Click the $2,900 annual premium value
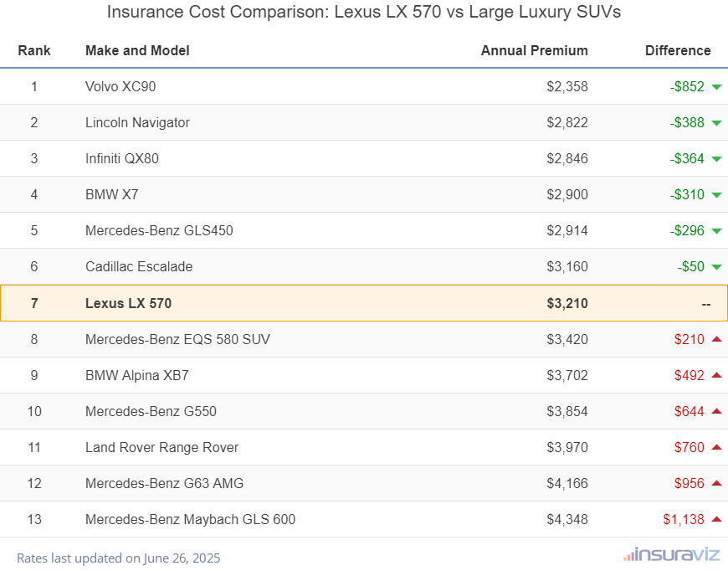Image resolution: width=728 pixels, height=571 pixels. coord(567,195)
